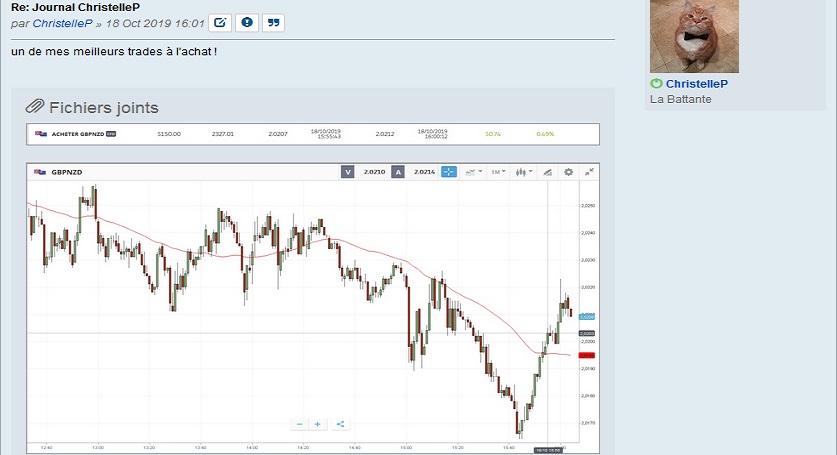This screenshot has height=455, width=837.
Task: Toggle the blue crosshair tool on the chart
Action: pos(448,172)
